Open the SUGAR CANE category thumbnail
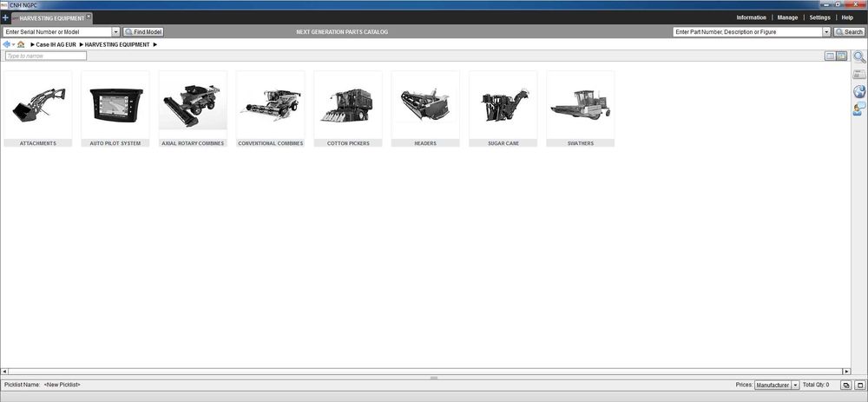 click(503, 105)
